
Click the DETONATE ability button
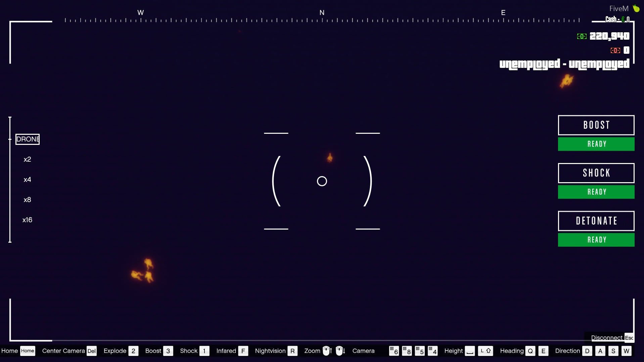596,221
